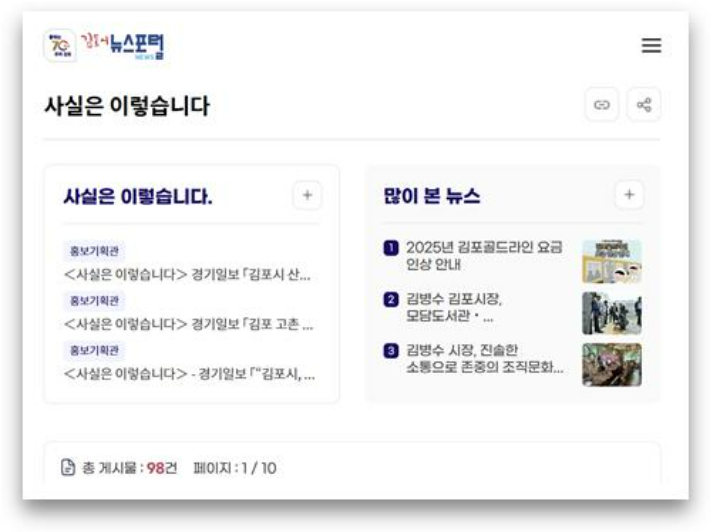Screen dimensions: 710x532
Task: Click 홍보기획관 tag above "김포시, article
Action: [94, 350]
